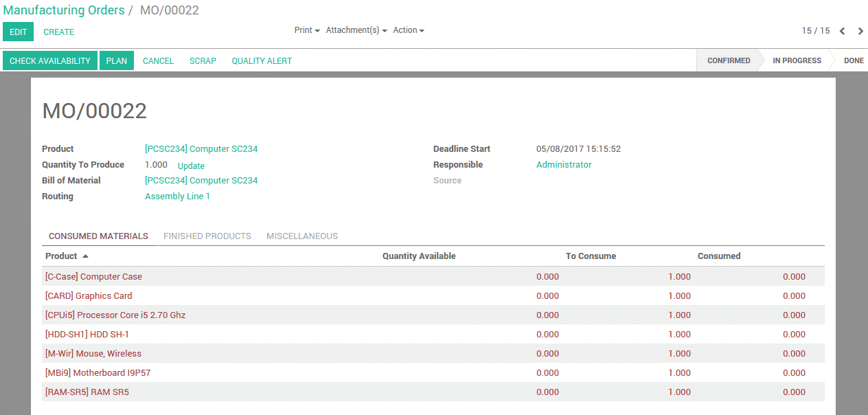The height and width of the screenshot is (415, 868).
Task: Click the EDIT button
Action: click(19, 32)
